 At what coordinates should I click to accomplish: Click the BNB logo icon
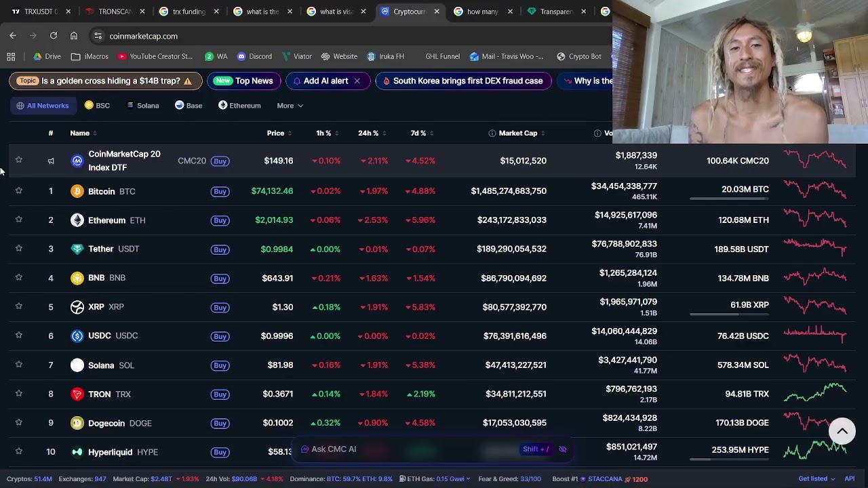click(77, 278)
